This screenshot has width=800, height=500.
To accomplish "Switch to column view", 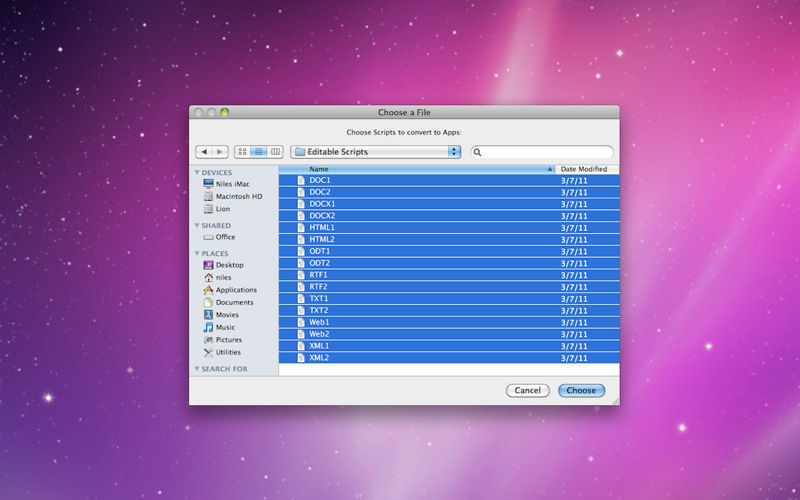I will pos(276,152).
